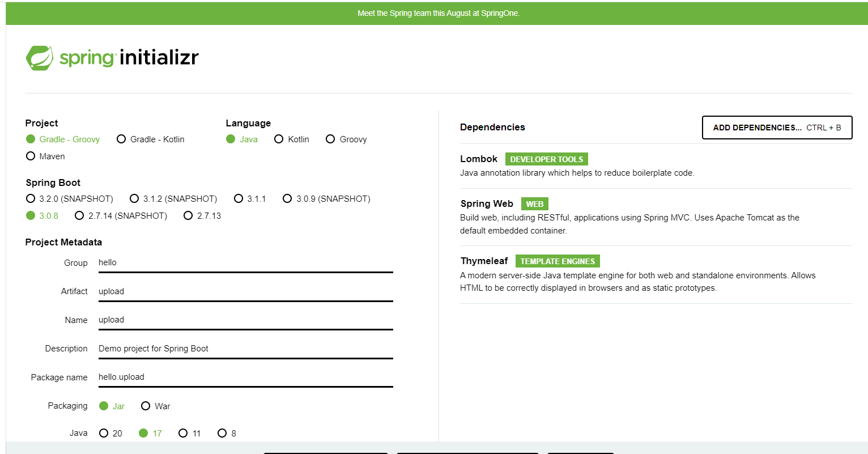
Task: Select Maven project type
Action: click(45, 156)
